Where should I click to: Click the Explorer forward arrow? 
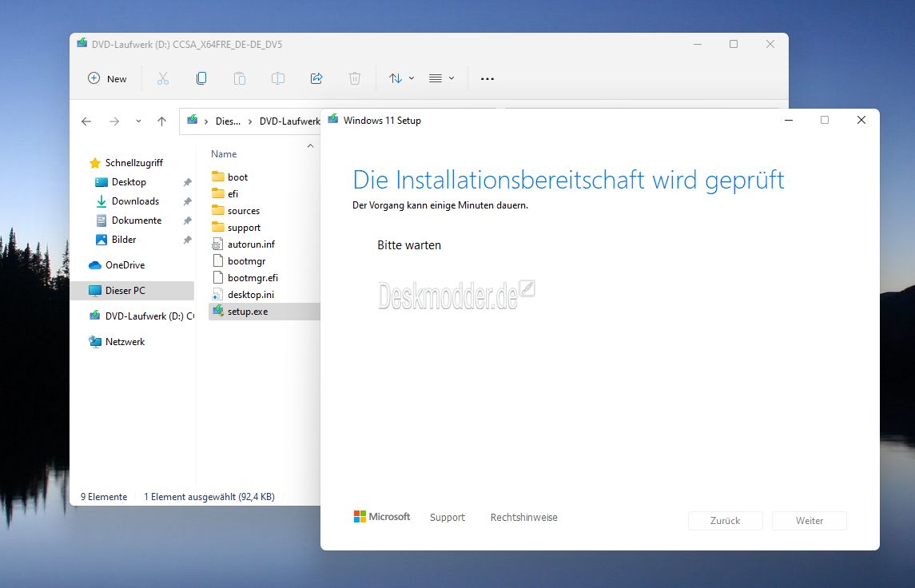click(114, 121)
